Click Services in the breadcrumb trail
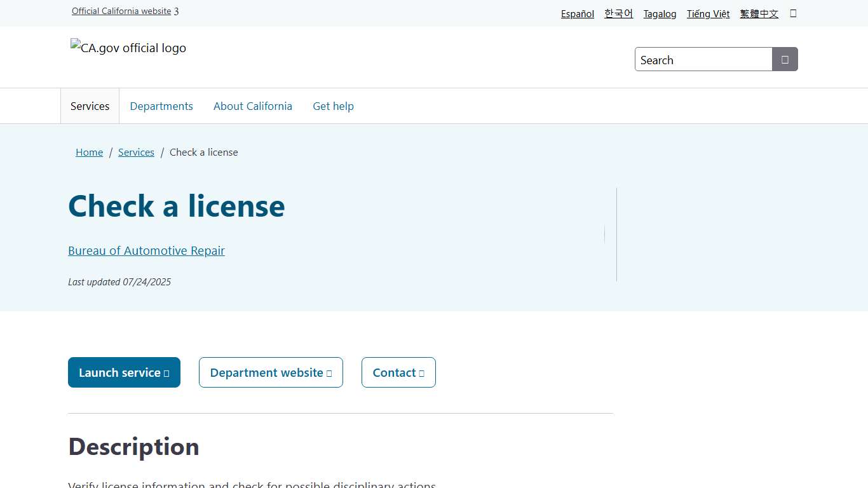This screenshot has height=488, width=868. click(136, 152)
